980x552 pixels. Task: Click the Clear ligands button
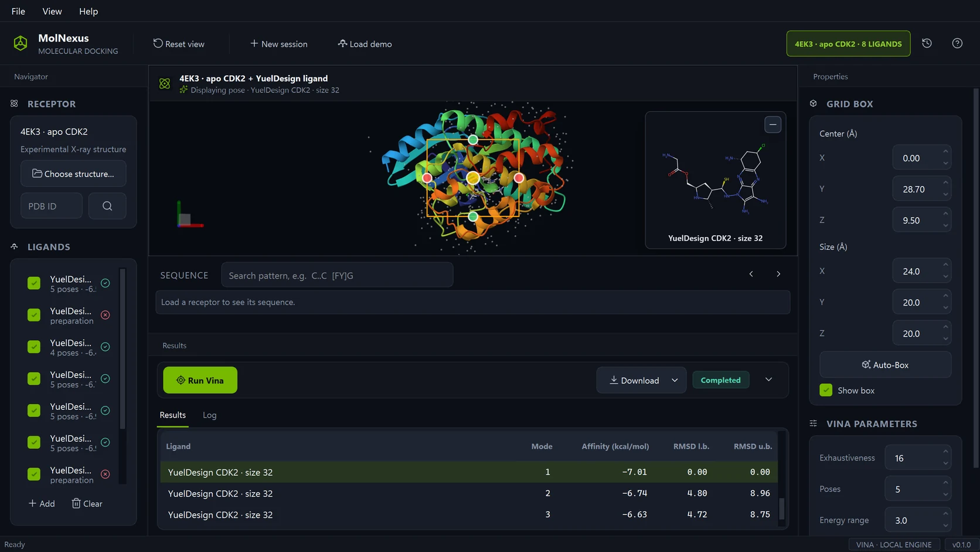pos(87,503)
